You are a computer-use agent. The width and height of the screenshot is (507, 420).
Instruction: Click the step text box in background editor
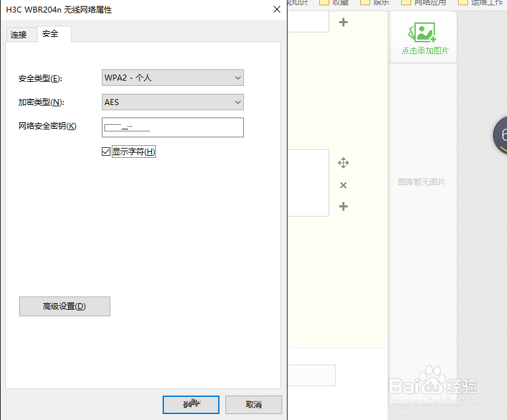click(x=308, y=183)
